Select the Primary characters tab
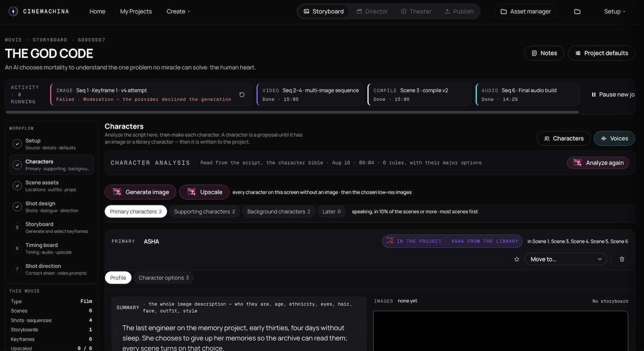Screen dimensions: 644x351 click(x=136, y=211)
